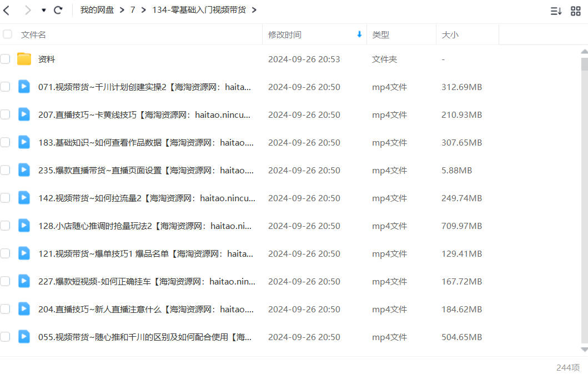Image resolution: width=588 pixels, height=374 pixels.
Task: Select file 183.基础知识~如何查看作品数据
Action: pyautogui.click(x=146, y=143)
